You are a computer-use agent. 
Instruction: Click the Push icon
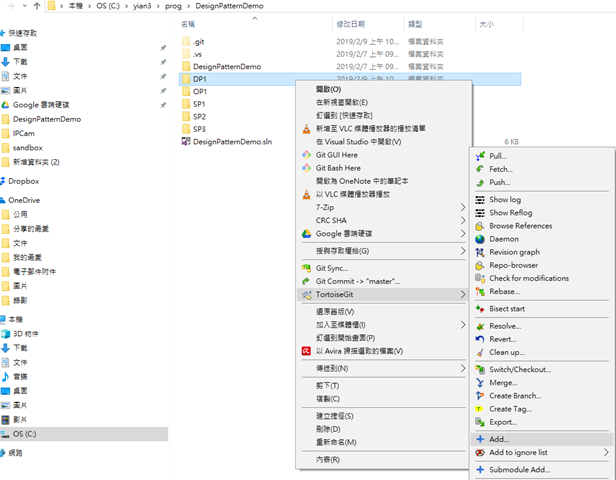480,182
